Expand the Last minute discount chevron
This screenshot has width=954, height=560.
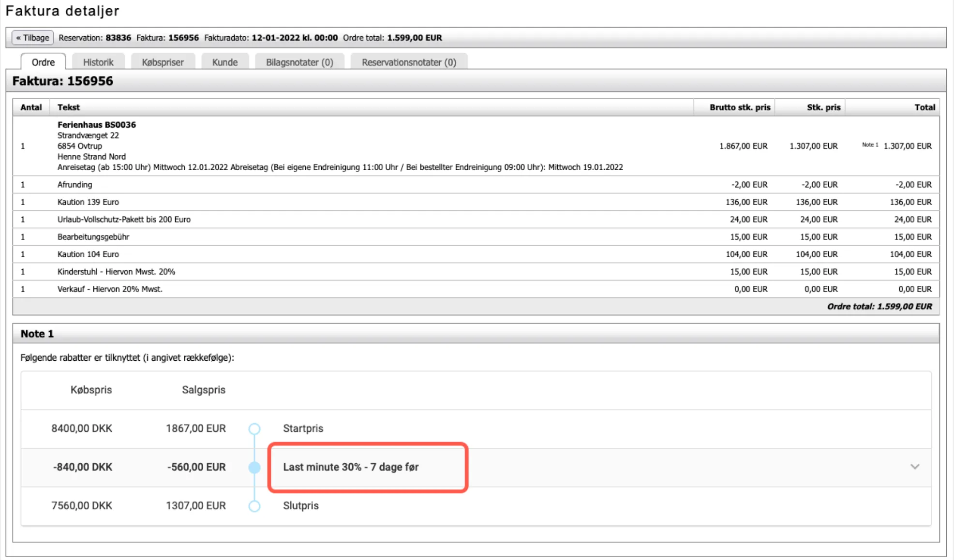[x=914, y=467]
